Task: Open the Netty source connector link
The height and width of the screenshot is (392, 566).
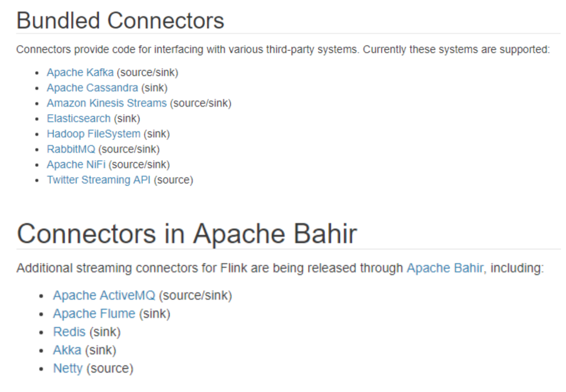Action: pyautogui.click(x=68, y=369)
